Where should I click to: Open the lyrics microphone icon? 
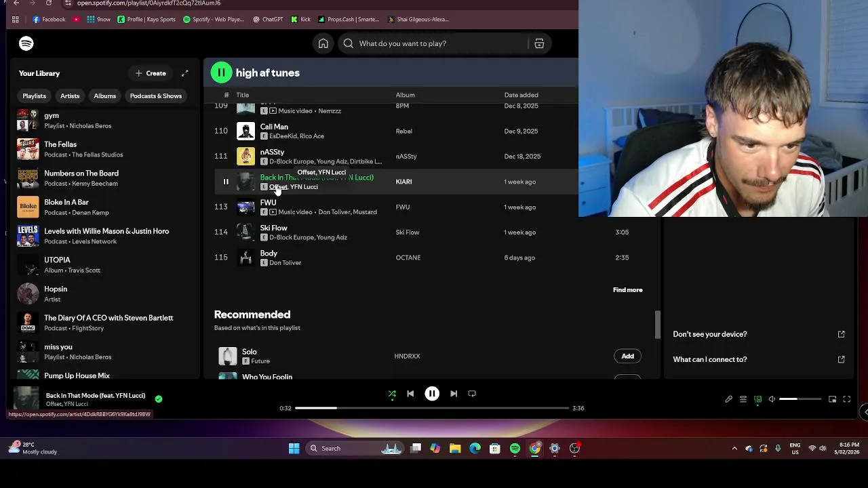(729, 399)
